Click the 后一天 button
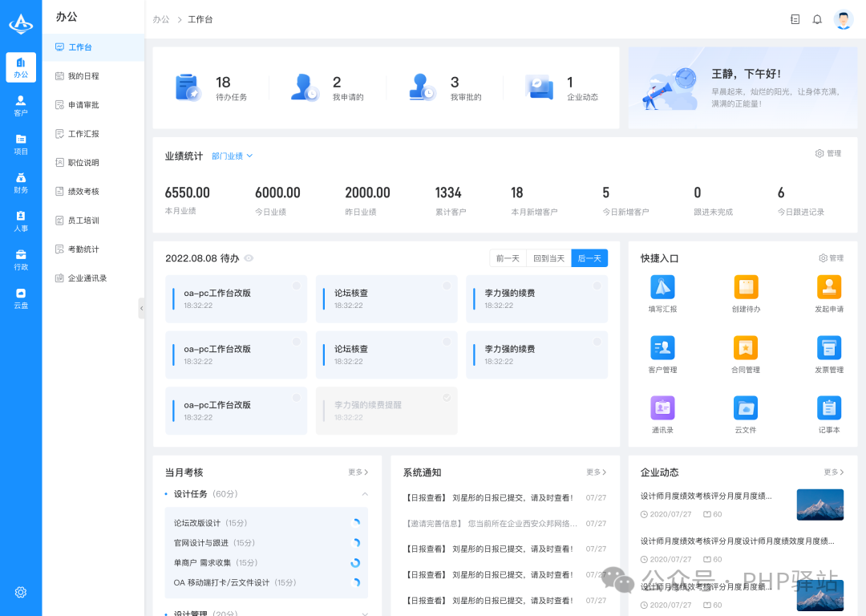The image size is (866, 616). point(589,258)
